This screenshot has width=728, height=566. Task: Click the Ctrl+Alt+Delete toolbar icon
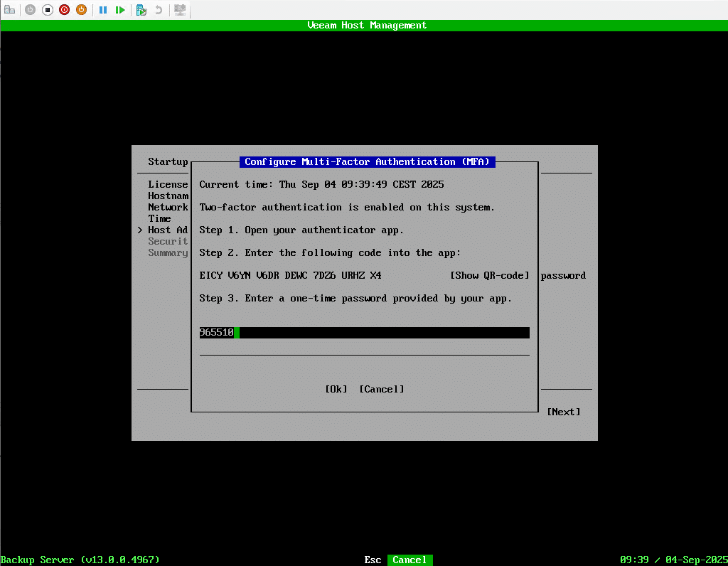pos(10,10)
